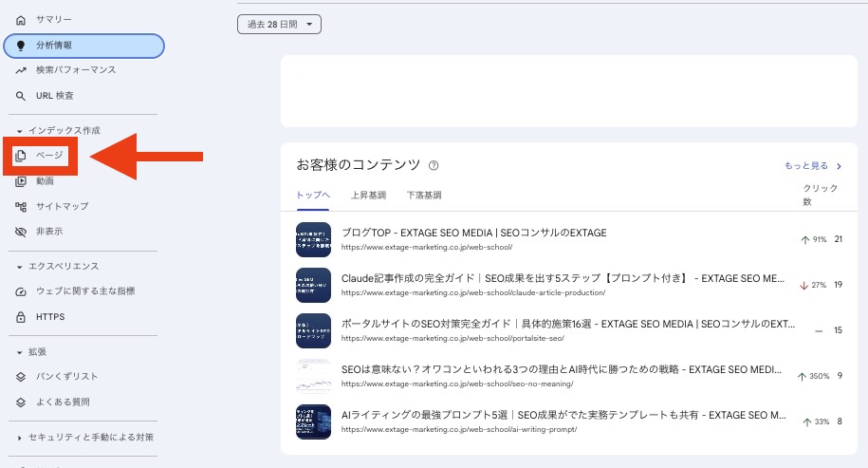Collapse the エクスペリエンス section
Screen dimensions: 868x468
58,267
